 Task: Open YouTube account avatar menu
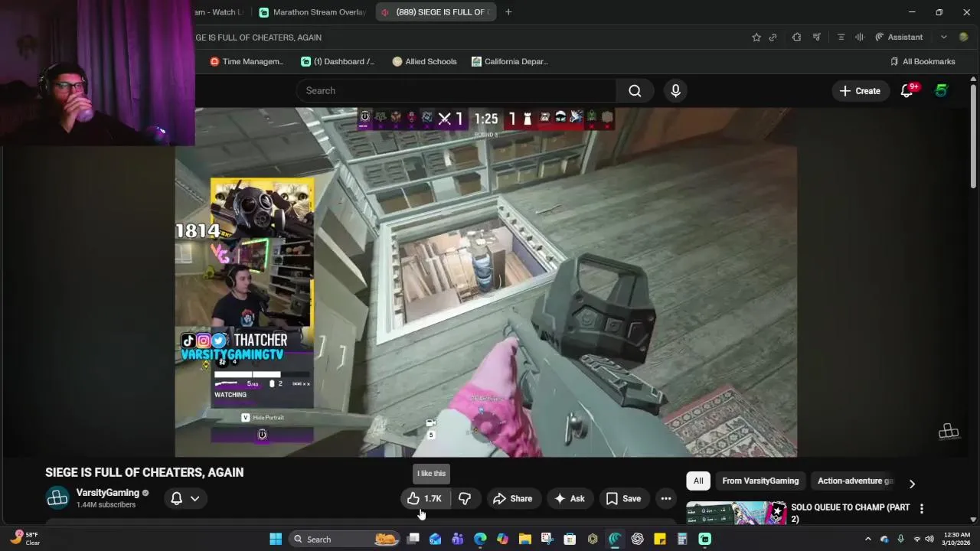942,90
